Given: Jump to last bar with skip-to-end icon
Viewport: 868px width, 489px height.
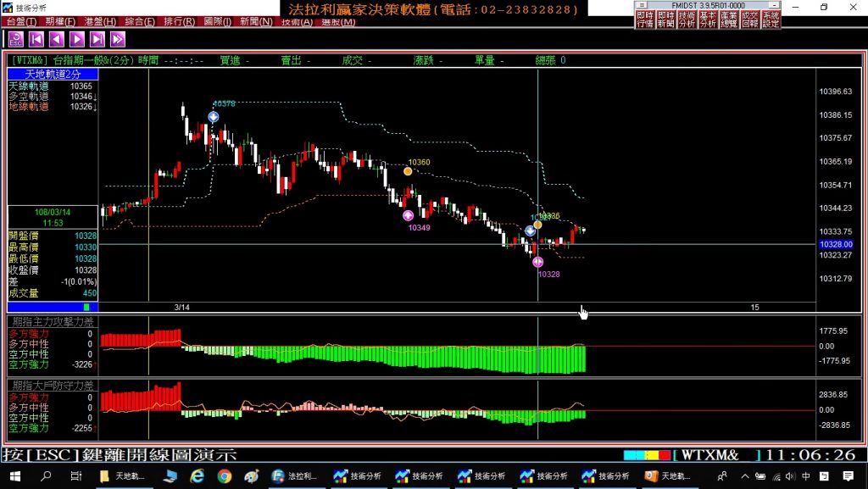Looking at the screenshot, I should (x=97, y=38).
